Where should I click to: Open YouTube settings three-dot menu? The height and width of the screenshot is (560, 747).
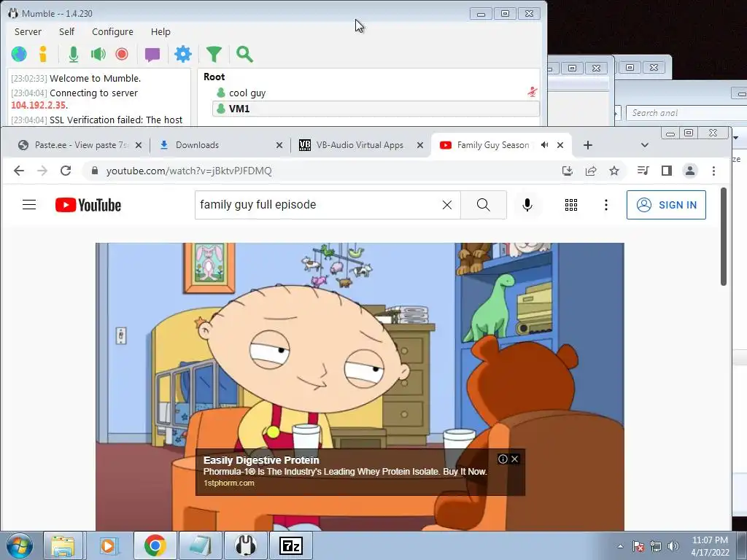pyautogui.click(x=606, y=205)
